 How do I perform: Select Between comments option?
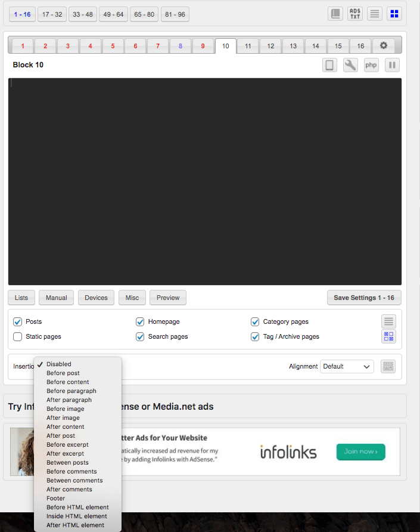[77, 481]
